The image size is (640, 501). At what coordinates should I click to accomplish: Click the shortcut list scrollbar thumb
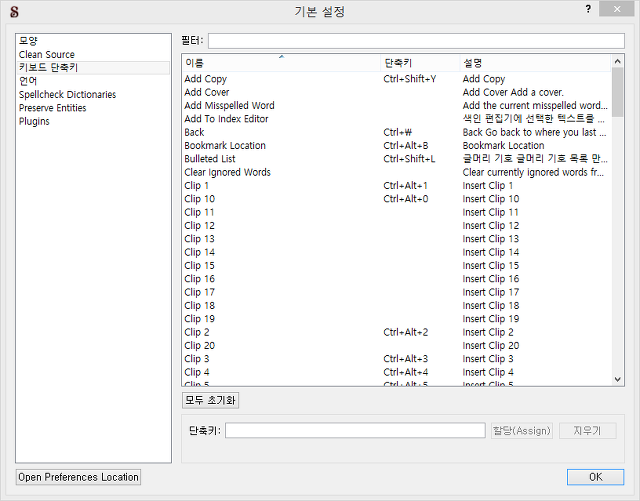pyautogui.click(x=618, y=92)
